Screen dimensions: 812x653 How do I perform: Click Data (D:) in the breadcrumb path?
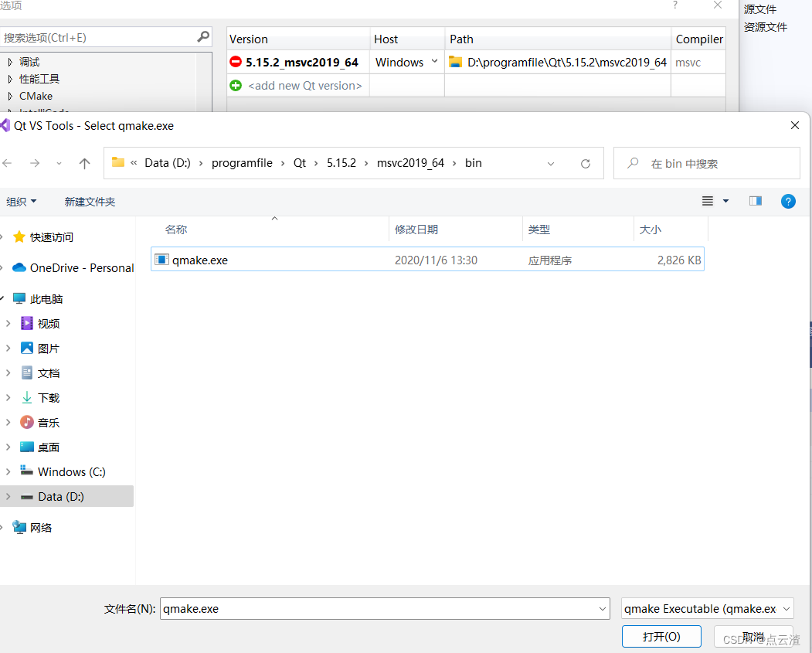pos(168,163)
